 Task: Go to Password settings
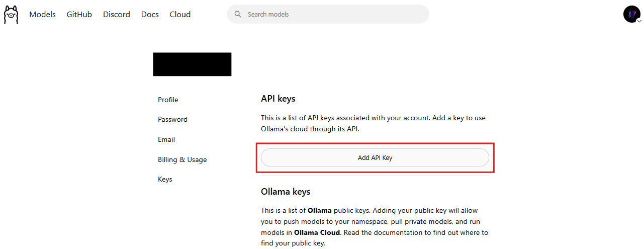coord(172,119)
